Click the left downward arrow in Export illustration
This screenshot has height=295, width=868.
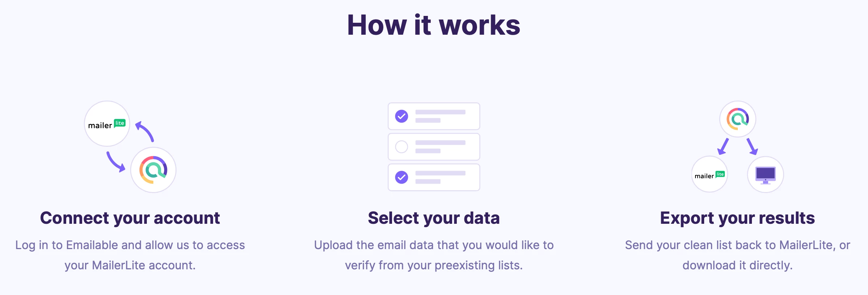(723, 146)
